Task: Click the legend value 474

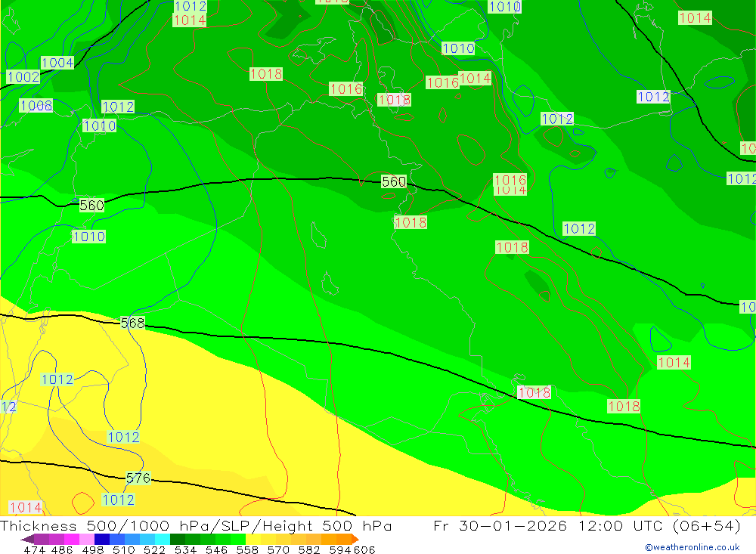Action: pos(34,549)
